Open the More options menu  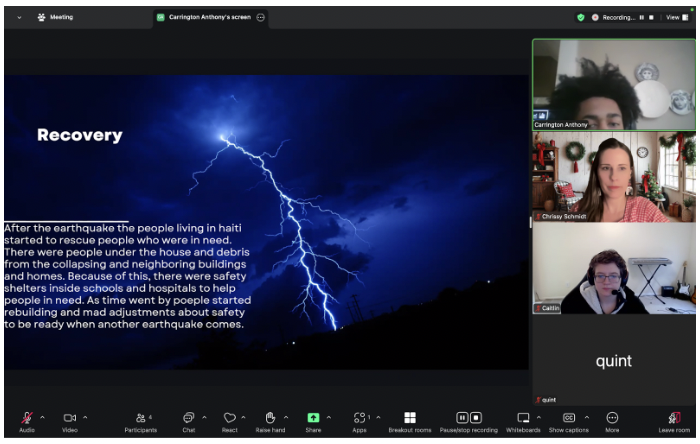(612, 422)
